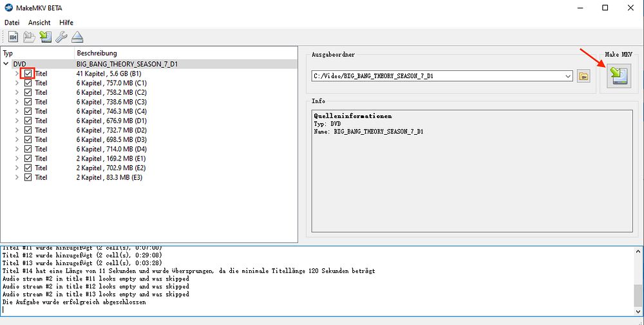Click 'Quelleninformationen' heading in Info panel
This screenshot has width=644, height=325.
pyautogui.click(x=353, y=116)
